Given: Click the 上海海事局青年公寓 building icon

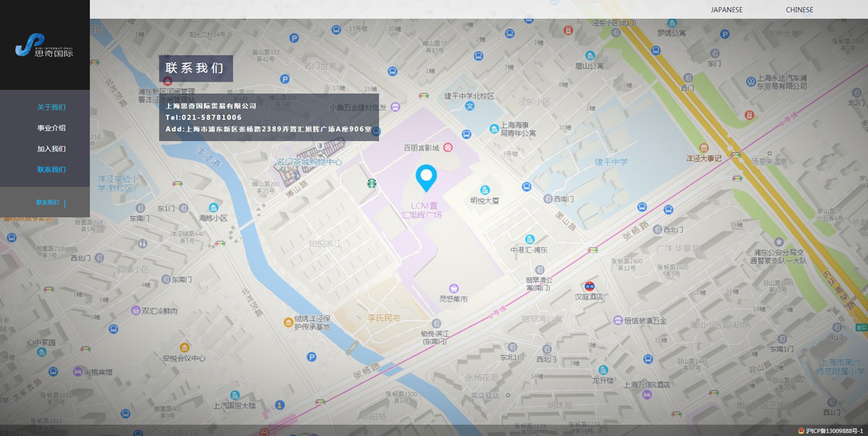Looking at the screenshot, I should [x=495, y=129].
